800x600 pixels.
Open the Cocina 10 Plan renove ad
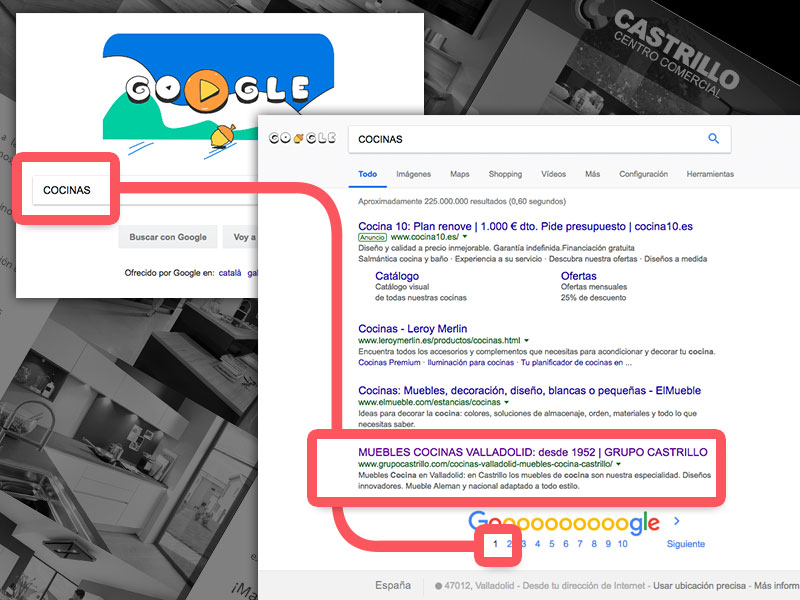(x=525, y=226)
